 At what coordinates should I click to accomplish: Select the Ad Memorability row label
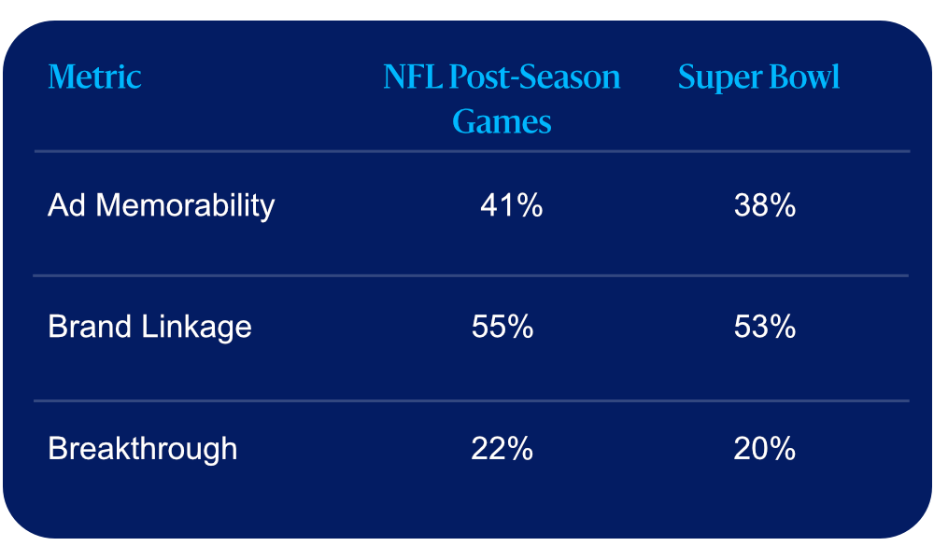pos(161,206)
